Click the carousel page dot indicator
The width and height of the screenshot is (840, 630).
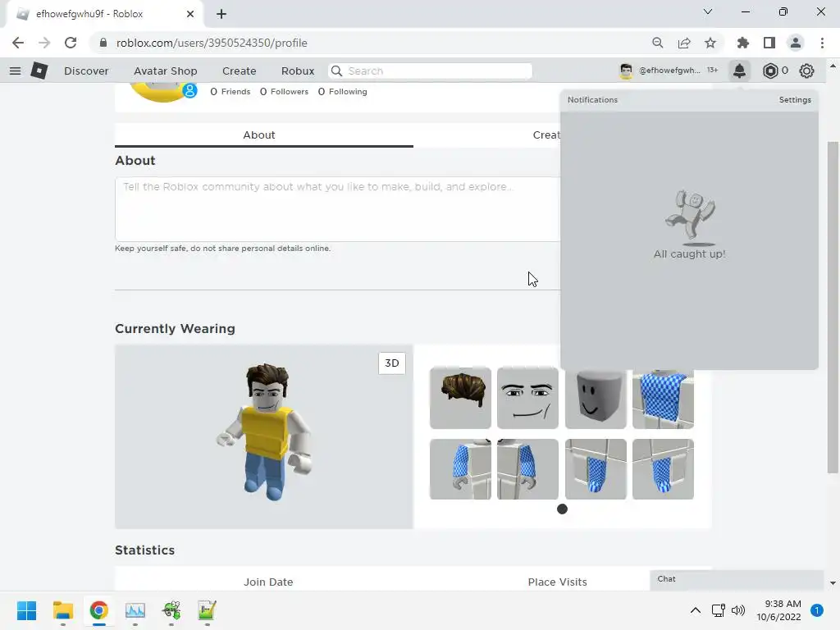tap(562, 509)
